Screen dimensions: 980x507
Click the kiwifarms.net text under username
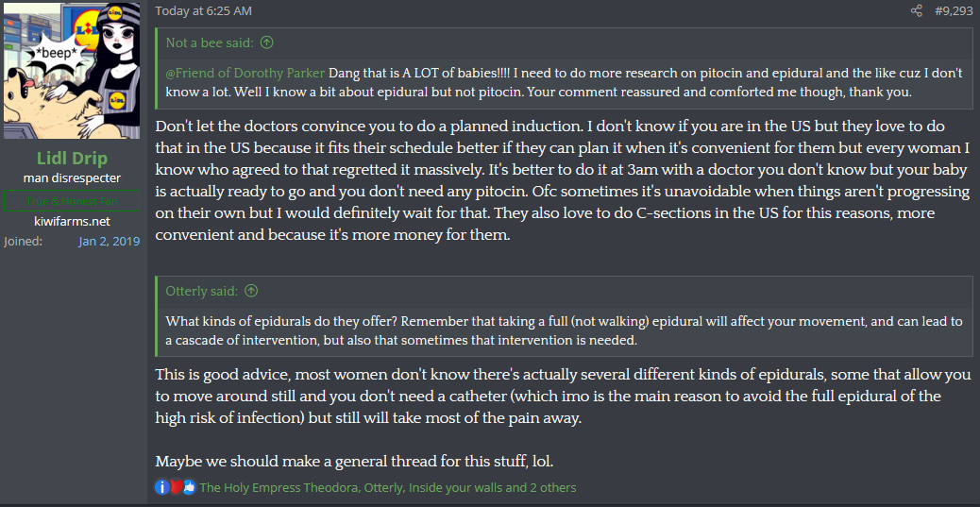coord(71,221)
